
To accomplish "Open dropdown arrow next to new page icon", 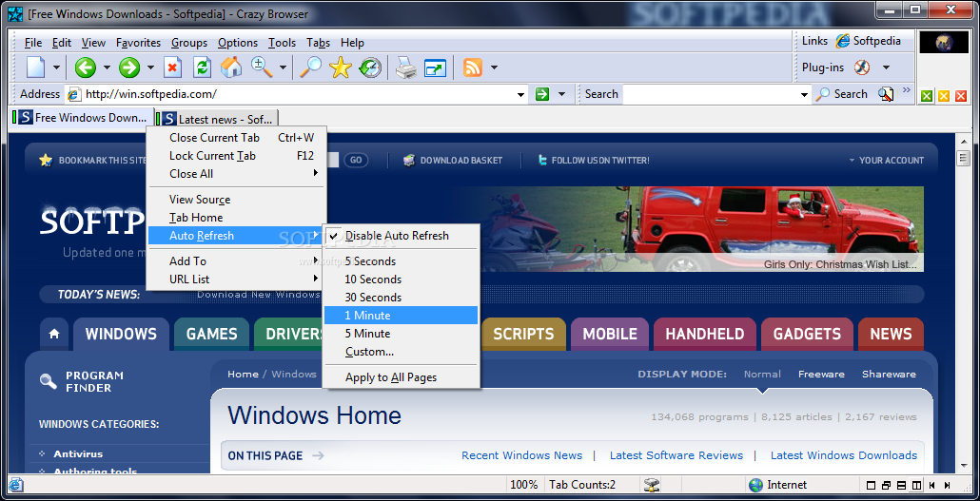I will 57,67.
